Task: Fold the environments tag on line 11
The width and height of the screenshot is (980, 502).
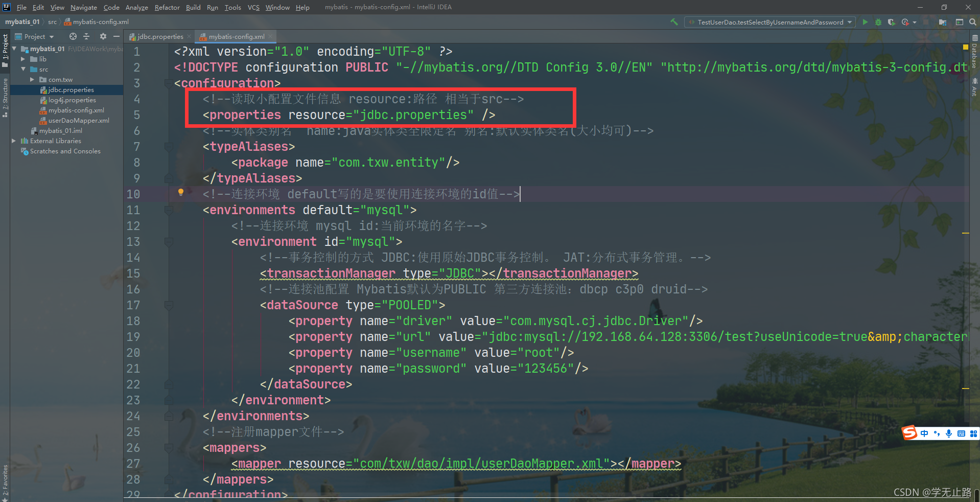Action: click(x=169, y=210)
